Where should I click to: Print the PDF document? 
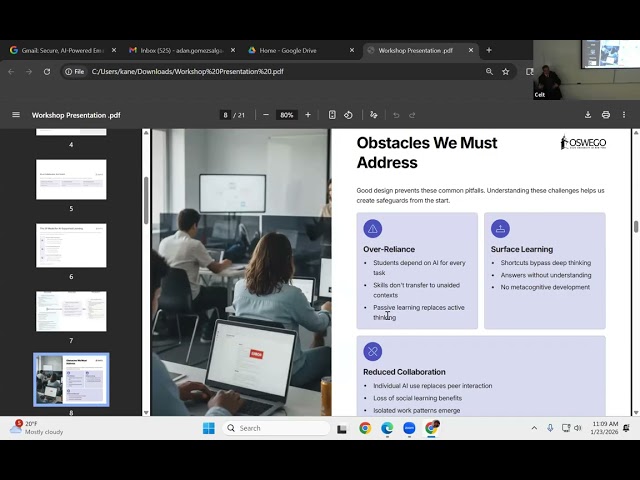pyautogui.click(x=606, y=115)
